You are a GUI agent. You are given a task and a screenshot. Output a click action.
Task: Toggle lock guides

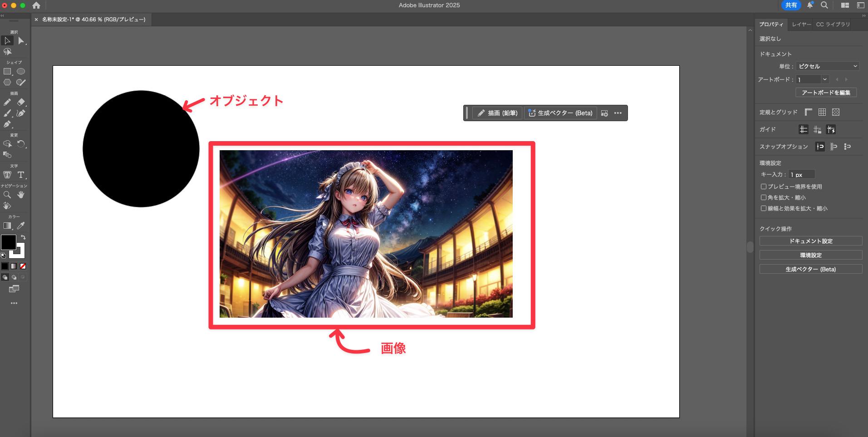[817, 130]
